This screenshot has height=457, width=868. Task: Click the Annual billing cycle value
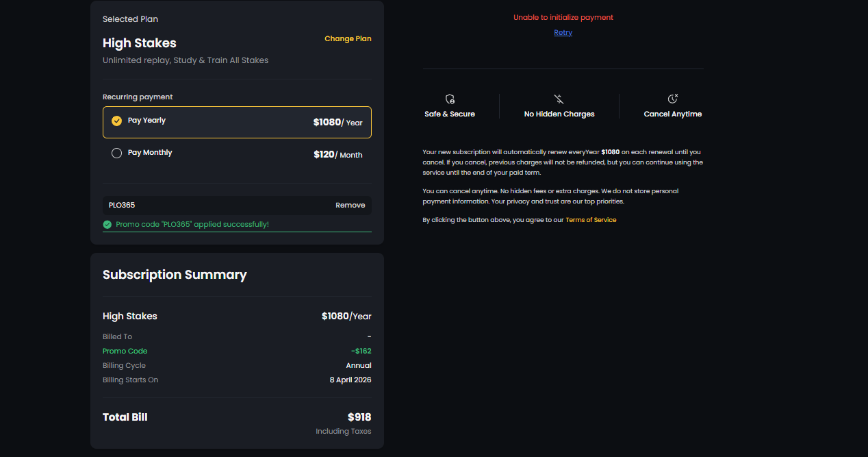[x=358, y=366]
